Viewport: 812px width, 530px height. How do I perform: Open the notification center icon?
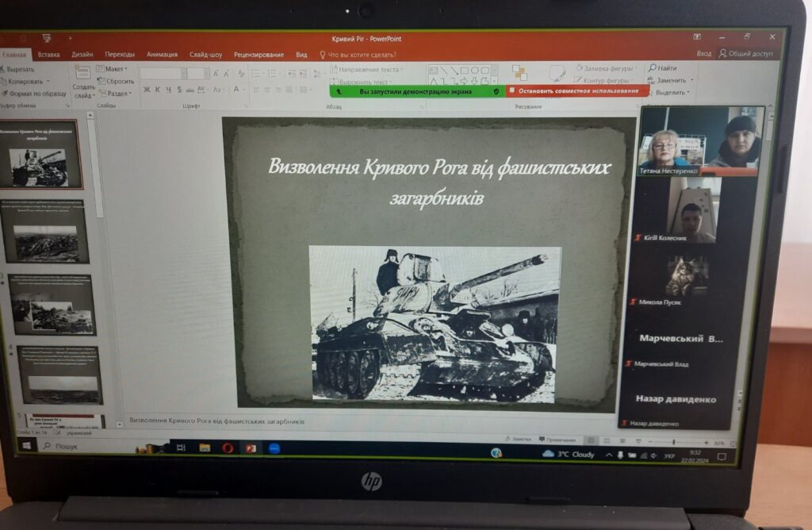coord(722,456)
